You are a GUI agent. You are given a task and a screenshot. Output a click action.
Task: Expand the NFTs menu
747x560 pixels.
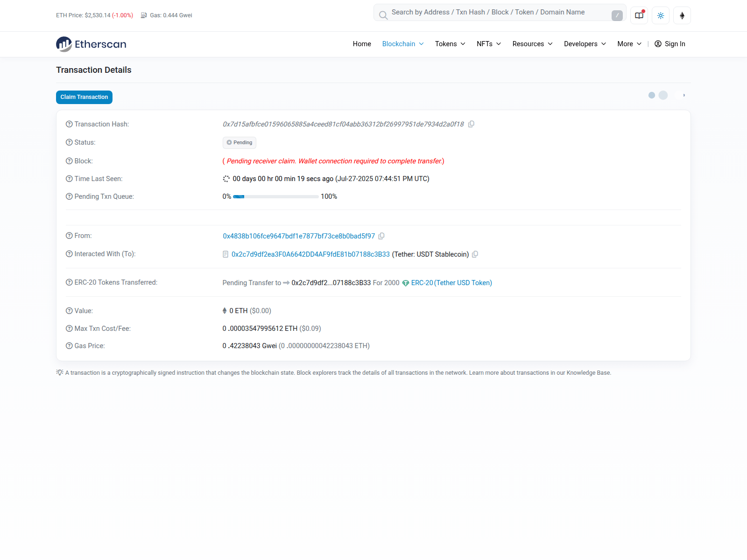489,44
